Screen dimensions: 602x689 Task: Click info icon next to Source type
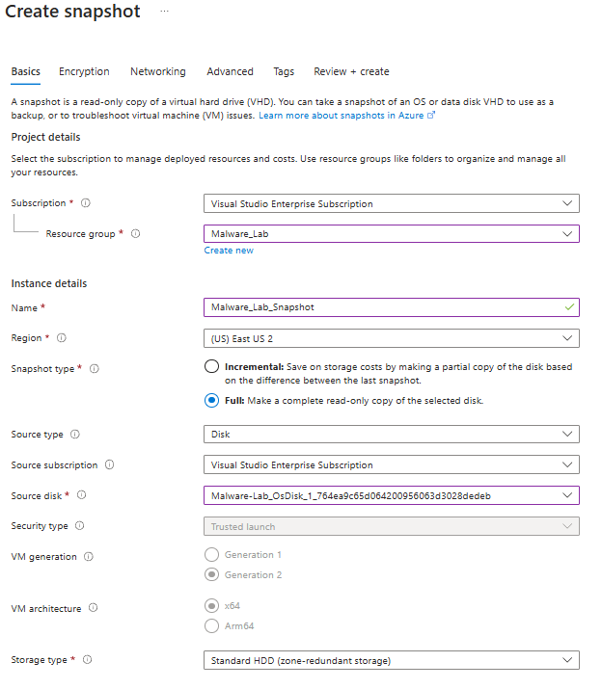point(75,435)
